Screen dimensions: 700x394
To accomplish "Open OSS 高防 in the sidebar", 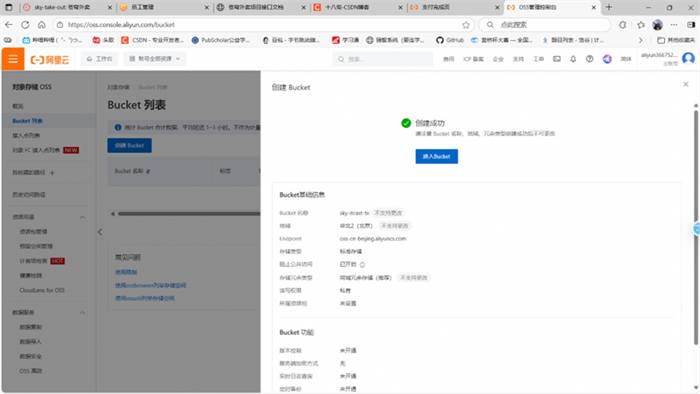I will pos(30,371).
